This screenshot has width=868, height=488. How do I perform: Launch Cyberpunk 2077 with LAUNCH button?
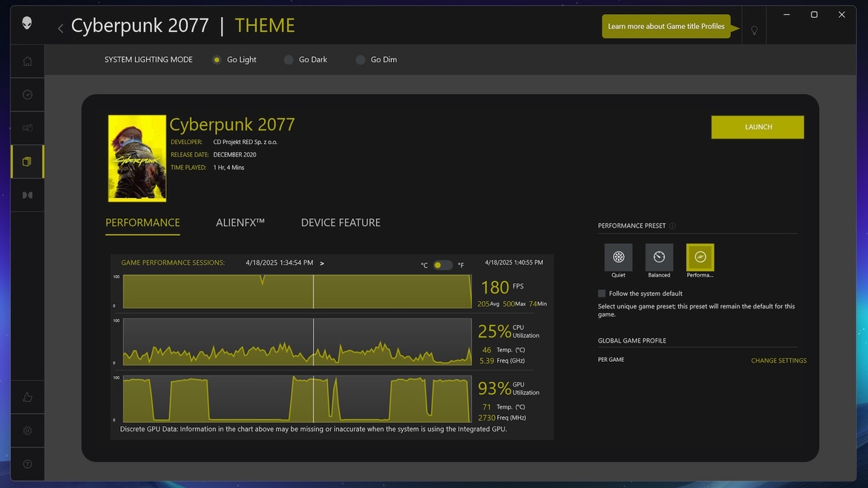pos(757,127)
